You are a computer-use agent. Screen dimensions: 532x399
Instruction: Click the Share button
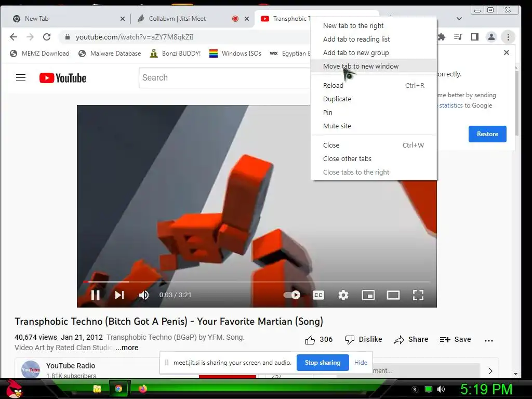[411, 340]
